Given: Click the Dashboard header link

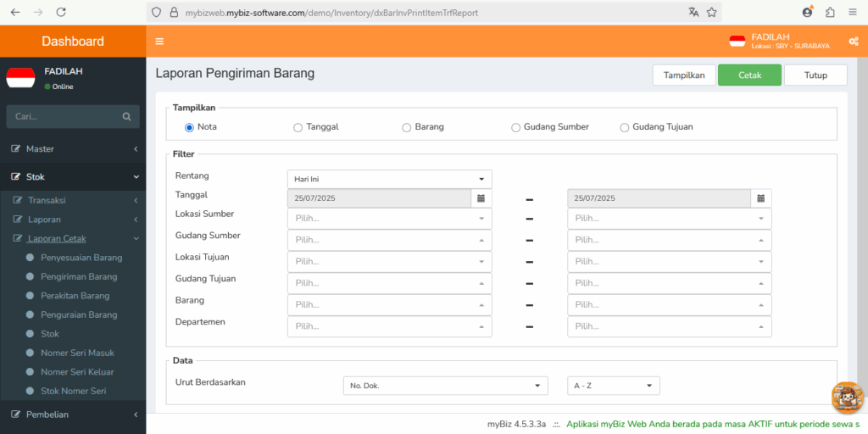Looking at the screenshot, I should [73, 42].
